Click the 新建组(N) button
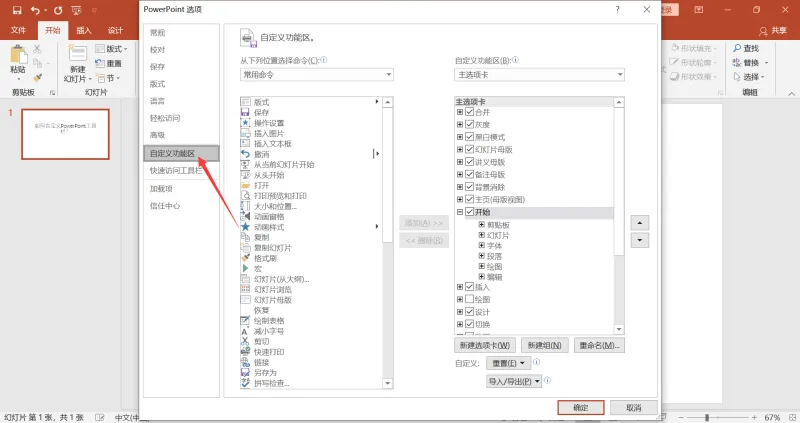Image resolution: width=800 pixels, height=423 pixels. click(544, 345)
